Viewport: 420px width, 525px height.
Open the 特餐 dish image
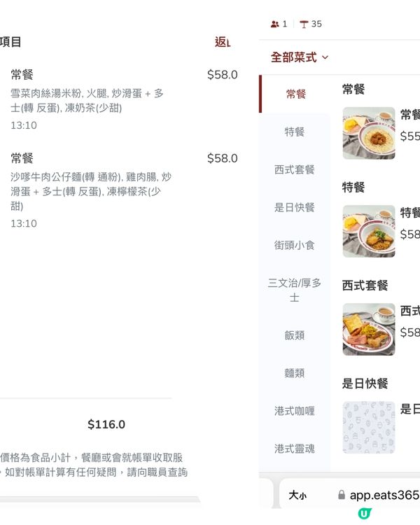point(369,231)
